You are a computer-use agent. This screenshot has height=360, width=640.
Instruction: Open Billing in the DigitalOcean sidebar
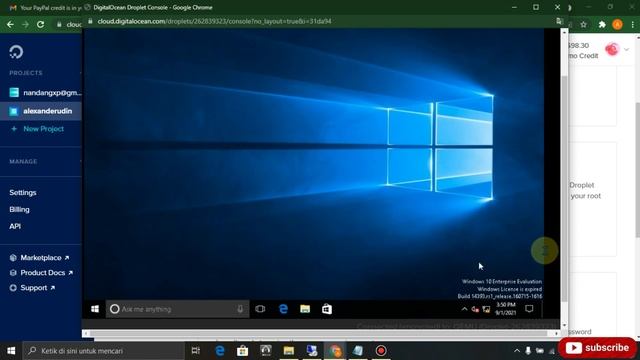[x=19, y=209]
